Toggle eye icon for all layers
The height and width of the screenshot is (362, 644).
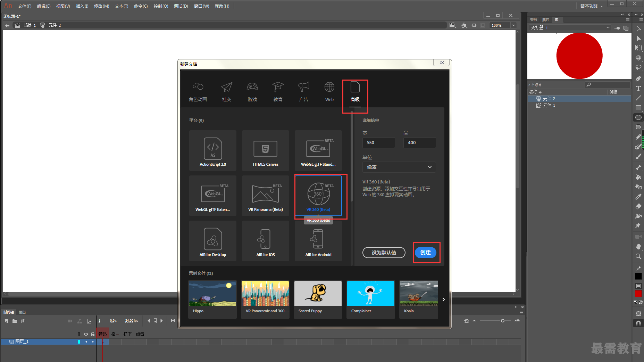[86, 334]
